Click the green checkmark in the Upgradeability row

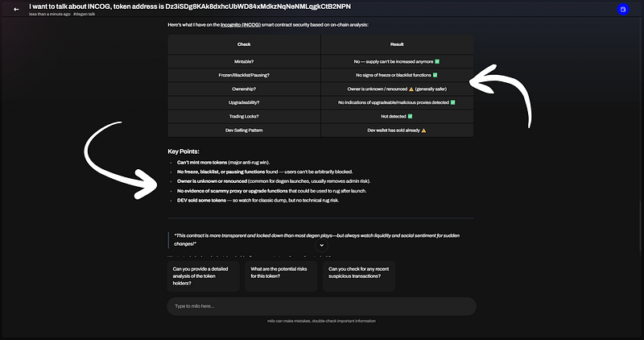click(453, 102)
